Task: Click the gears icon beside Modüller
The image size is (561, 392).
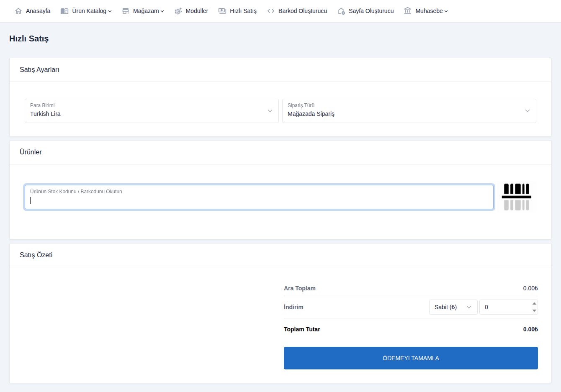Action: click(178, 11)
